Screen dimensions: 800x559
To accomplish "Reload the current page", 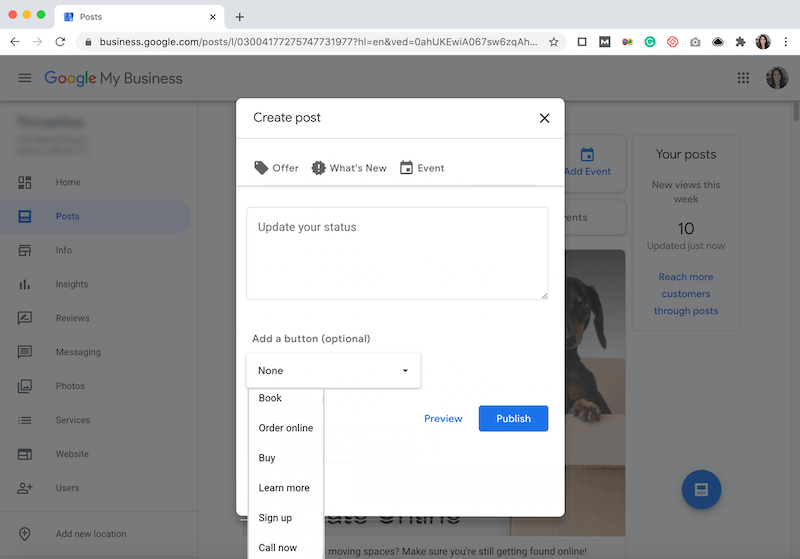I will pyautogui.click(x=60, y=42).
